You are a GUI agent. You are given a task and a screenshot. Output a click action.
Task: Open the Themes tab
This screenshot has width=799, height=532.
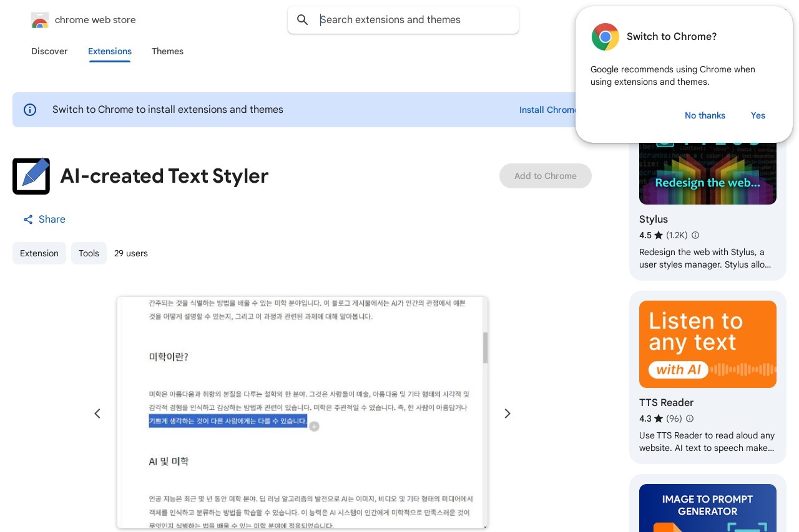167,51
